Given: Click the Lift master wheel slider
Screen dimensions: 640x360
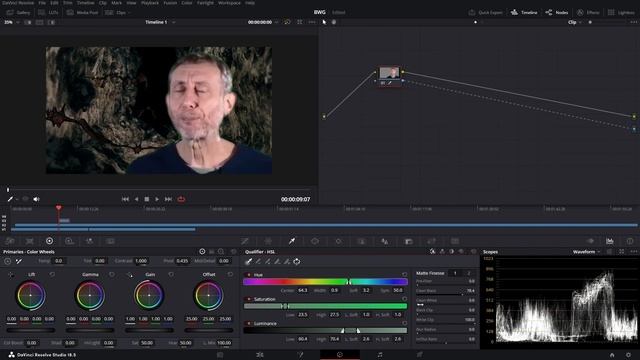Looking at the screenshot, I should [31, 330].
